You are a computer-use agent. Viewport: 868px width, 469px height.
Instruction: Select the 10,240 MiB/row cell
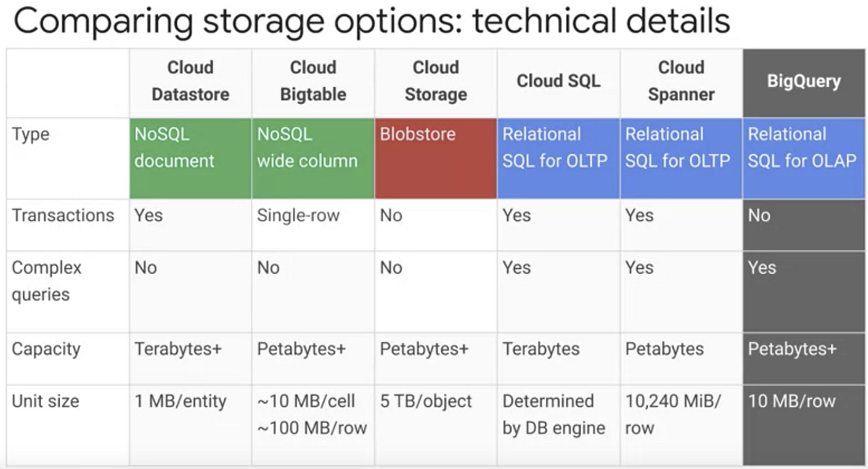pyautogui.click(x=672, y=415)
